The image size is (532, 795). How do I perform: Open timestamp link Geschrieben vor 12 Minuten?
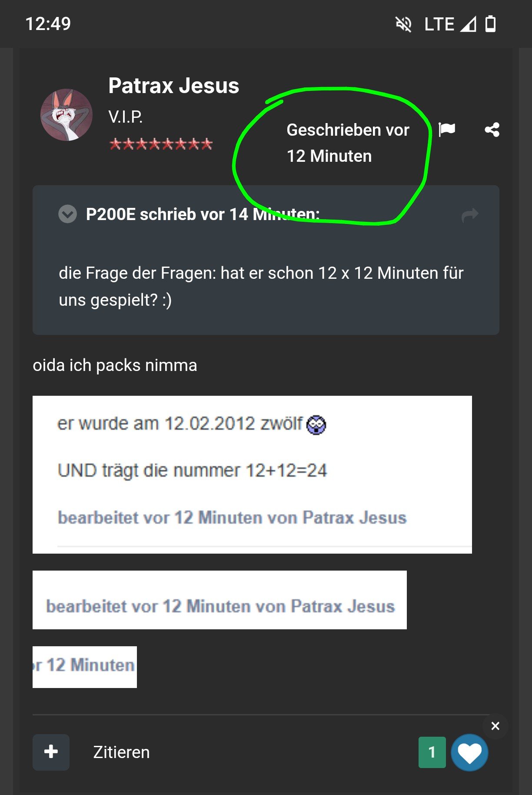348,143
